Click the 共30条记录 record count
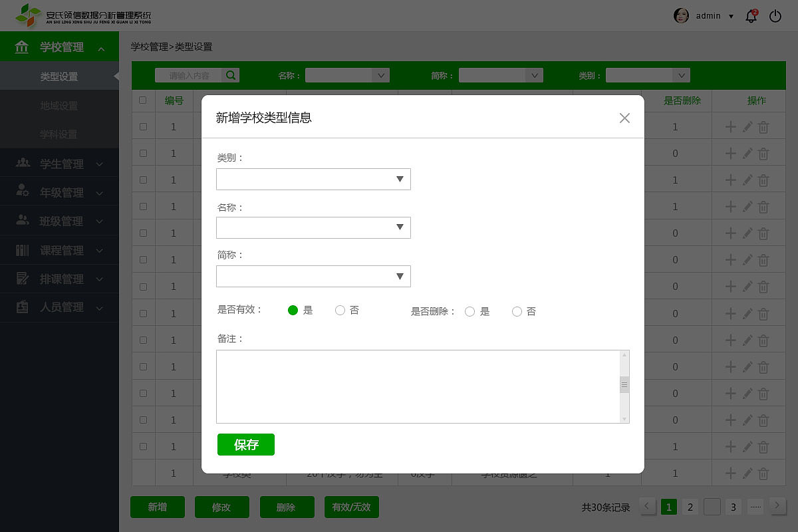 point(606,507)
